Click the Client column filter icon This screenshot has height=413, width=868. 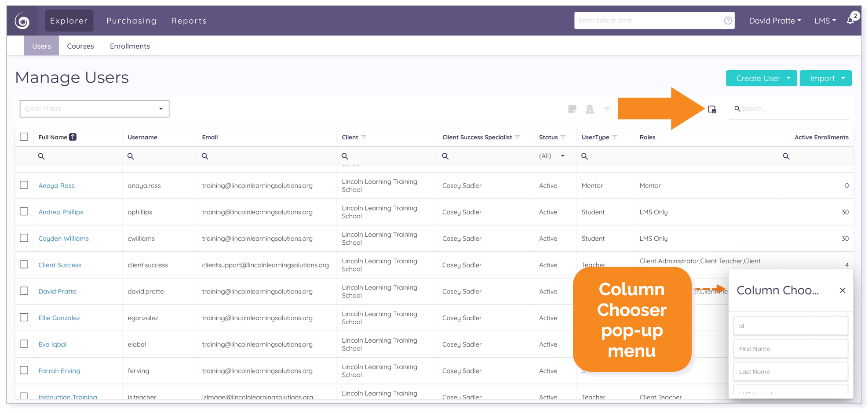tap(364, 137)
